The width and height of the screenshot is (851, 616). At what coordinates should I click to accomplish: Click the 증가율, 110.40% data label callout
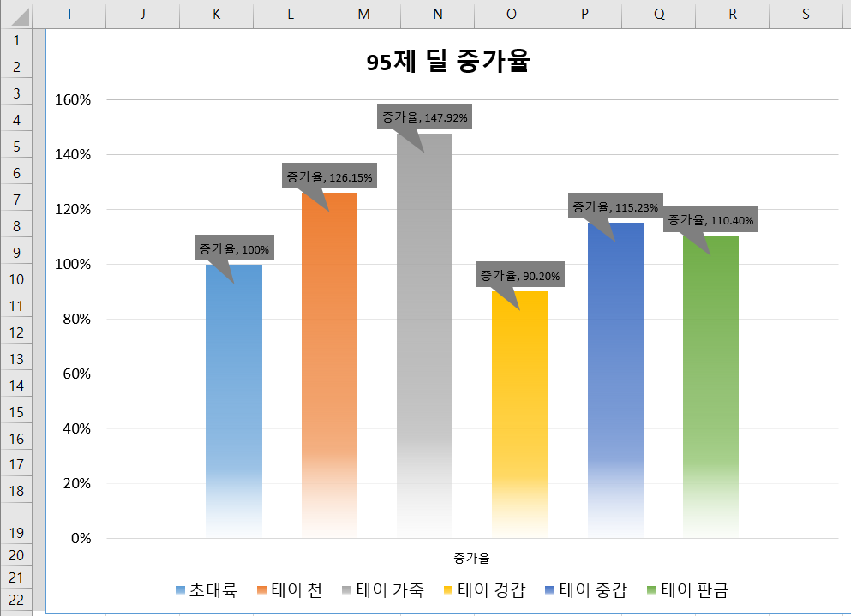click(710, 220)
